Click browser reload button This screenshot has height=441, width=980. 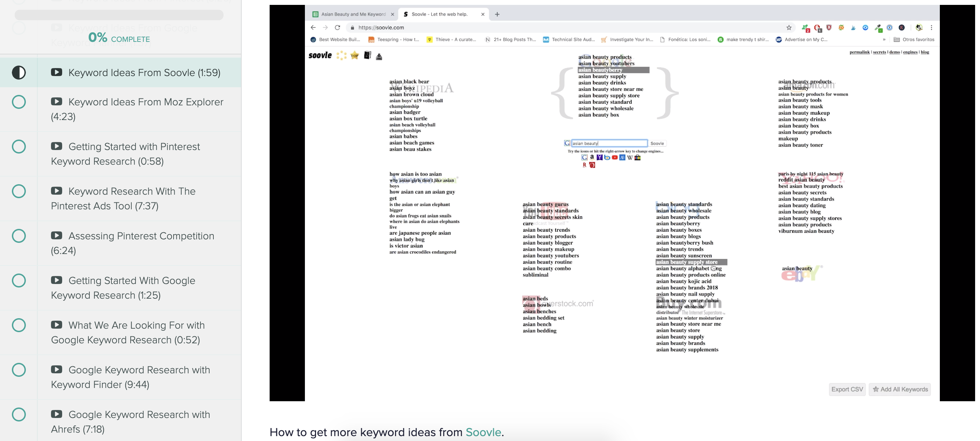337,27
